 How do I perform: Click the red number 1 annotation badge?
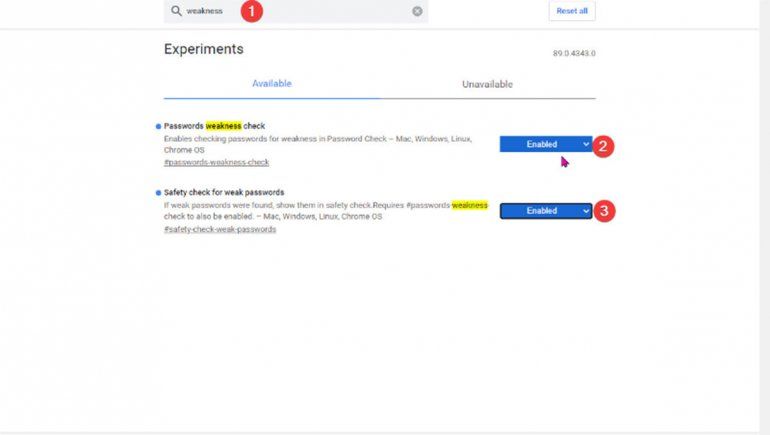pos(252,11)
